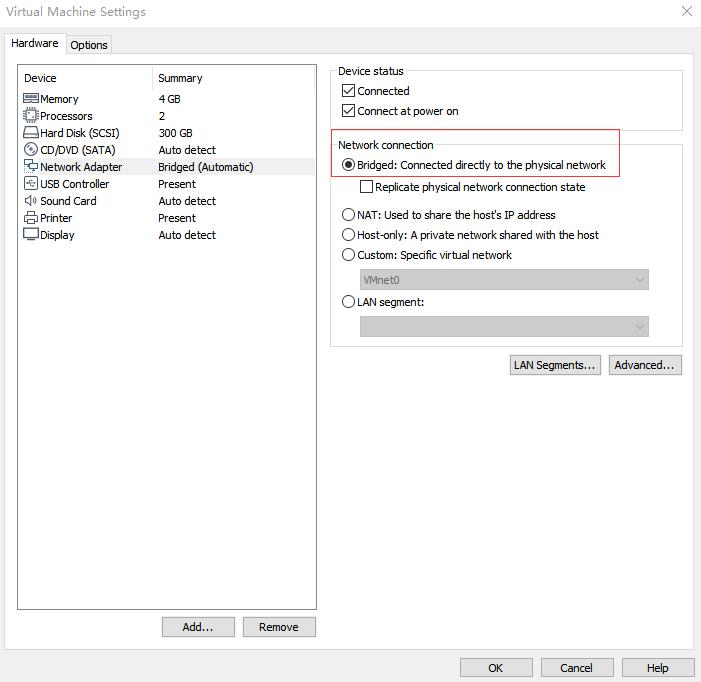Click the 4 GB memory summary
Screen dimensions: 701x682
pos(169,99)
